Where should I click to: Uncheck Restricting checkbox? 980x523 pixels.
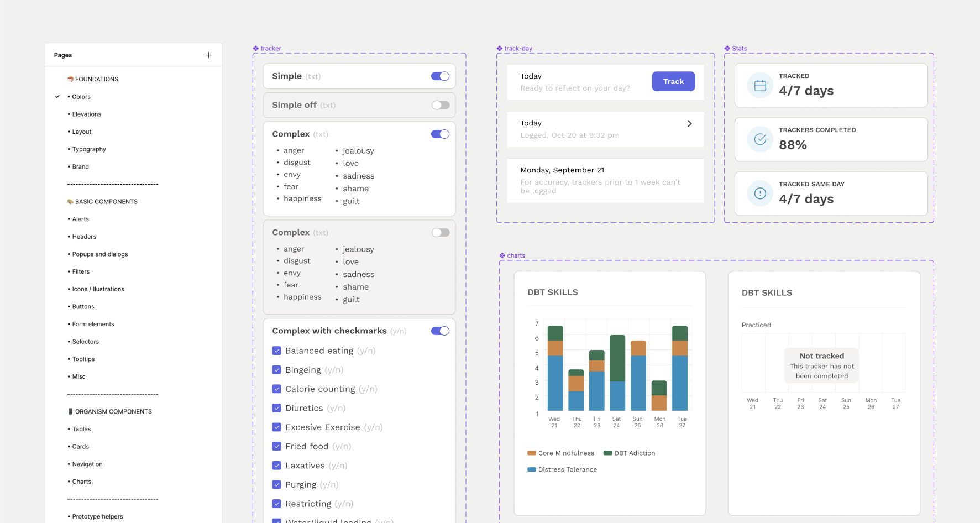click(x=277, y=504)
